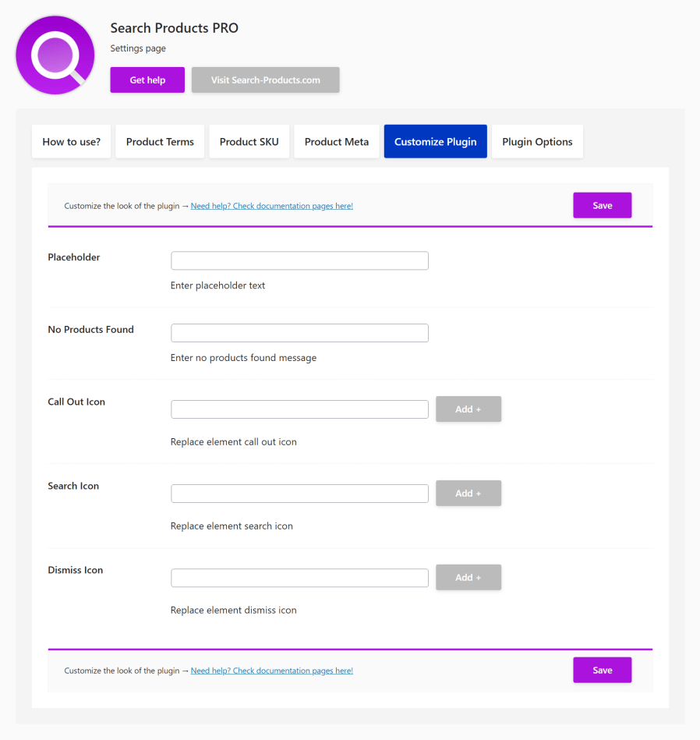Screen dimensions: 700x740
Task: Open the How to use? tab
Action: (72, 142)
